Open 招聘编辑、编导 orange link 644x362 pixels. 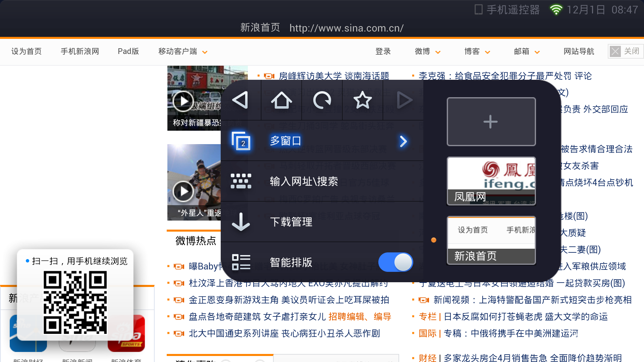360,316
